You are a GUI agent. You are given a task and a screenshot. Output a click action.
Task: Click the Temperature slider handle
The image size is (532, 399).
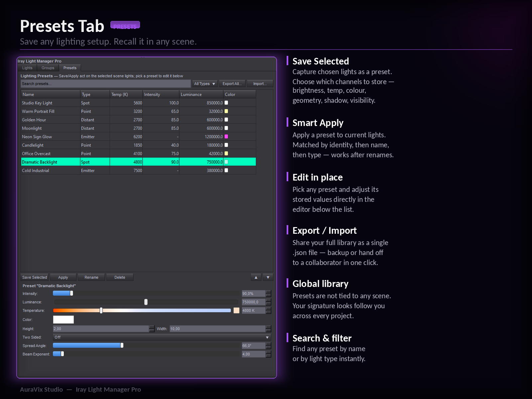(x=101, y=311)
